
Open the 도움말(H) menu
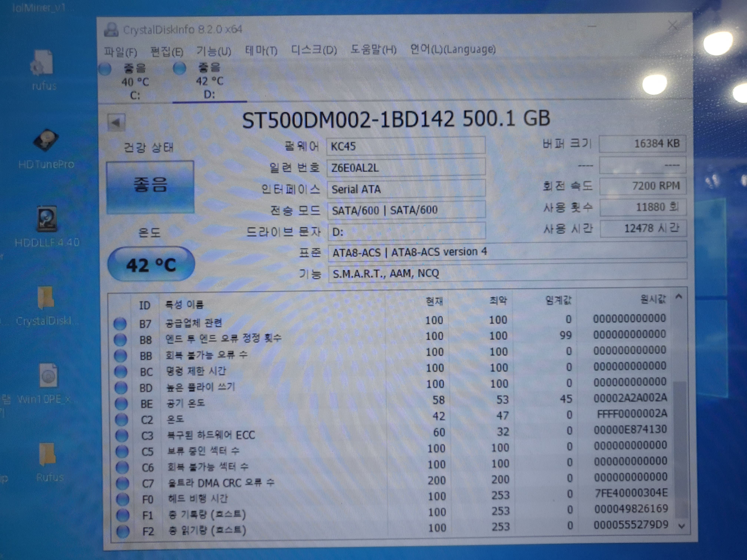tap(373, 50)
